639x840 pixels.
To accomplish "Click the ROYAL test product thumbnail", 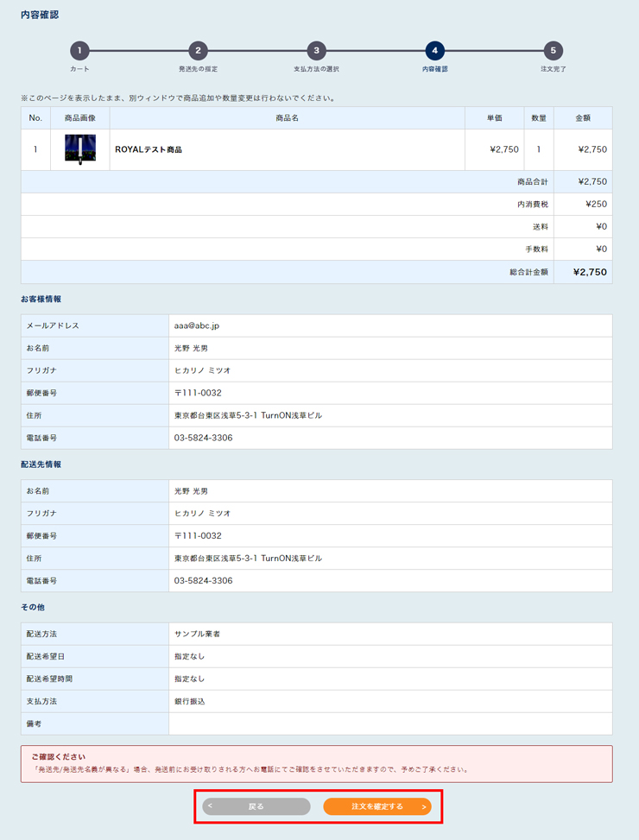I will click(80, 149).
